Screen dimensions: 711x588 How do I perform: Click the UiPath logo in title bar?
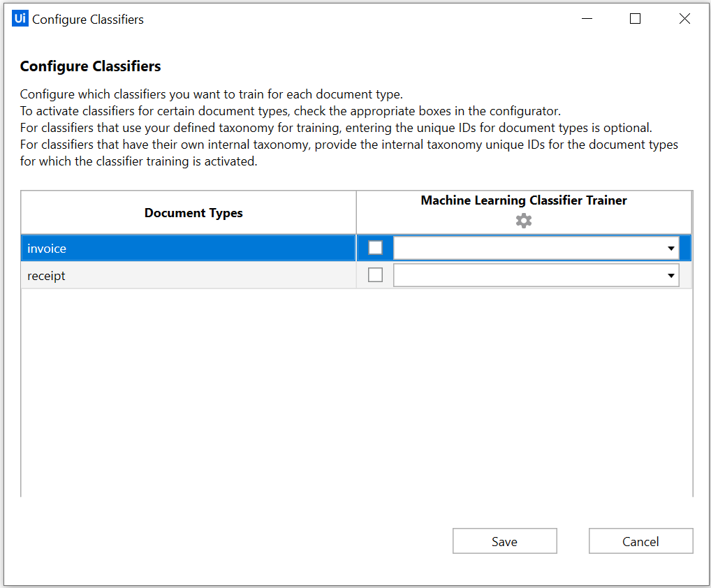coord(20,19)
